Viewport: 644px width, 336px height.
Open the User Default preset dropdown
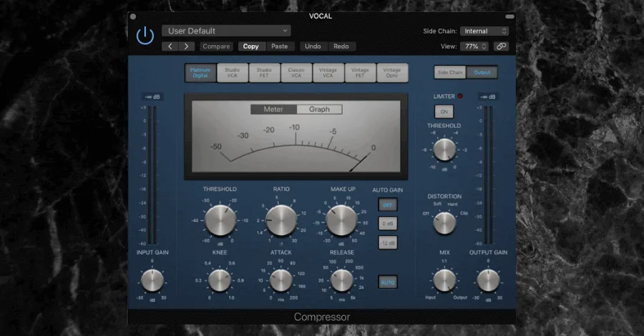coord(226,31)
